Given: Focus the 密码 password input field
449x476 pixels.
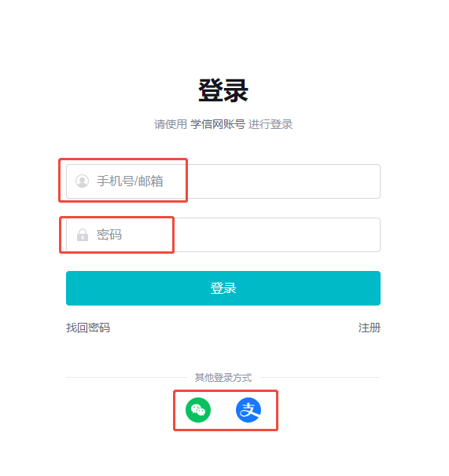Looking at the screenshot, I should (x=223, y=235).
